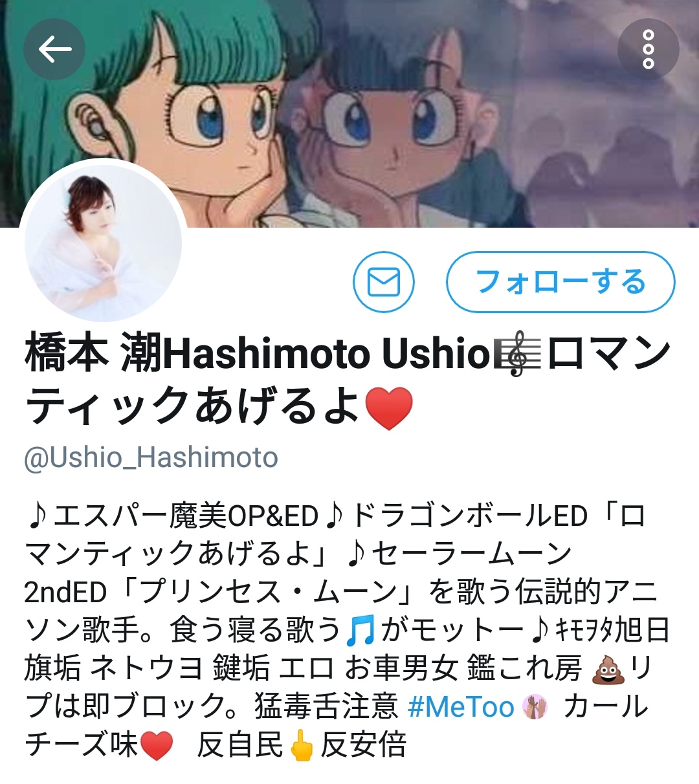Select the @Ushio_Hashimoto handle text

tap(151, 458)
